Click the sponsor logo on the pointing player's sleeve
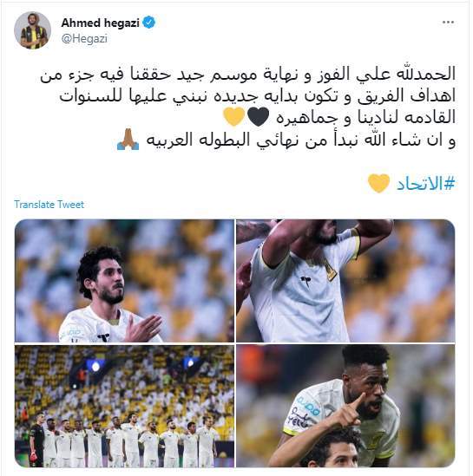Image resolution: width=473 pixels, height=476 pixels. [307, 406]
